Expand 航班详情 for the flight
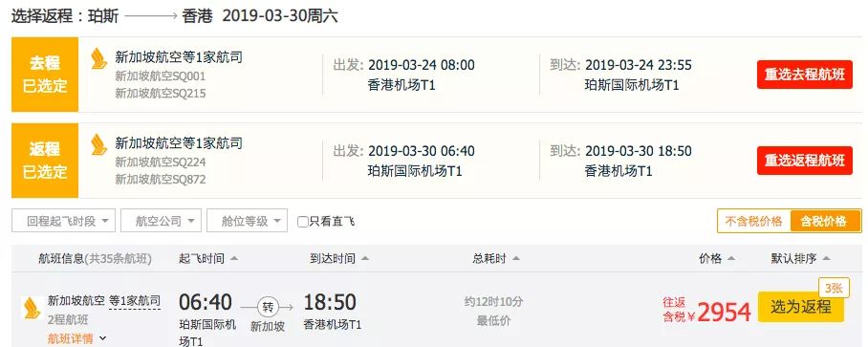The width and height of the screenshot is (868, 347). 76,338
